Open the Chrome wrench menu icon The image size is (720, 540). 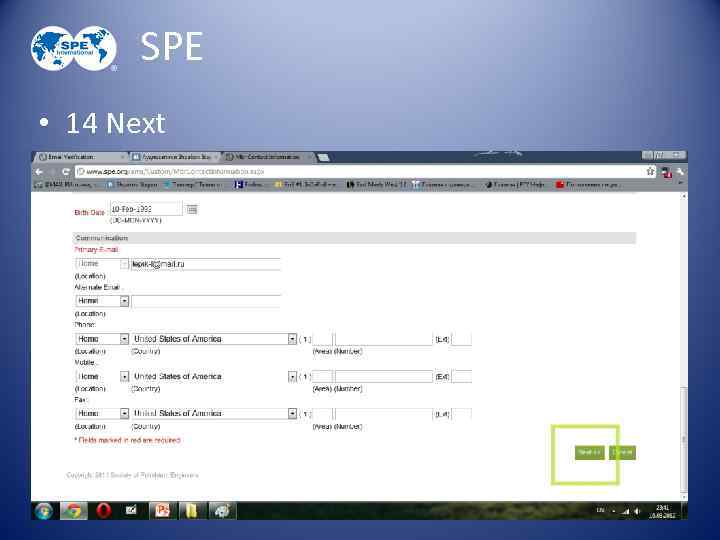pos(681,172)
